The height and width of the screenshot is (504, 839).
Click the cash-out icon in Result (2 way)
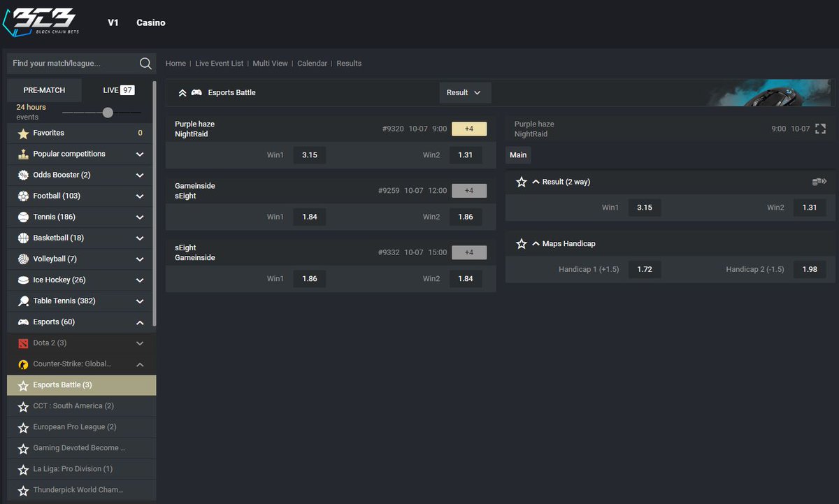pyautogui.click(x=819, y=182)
